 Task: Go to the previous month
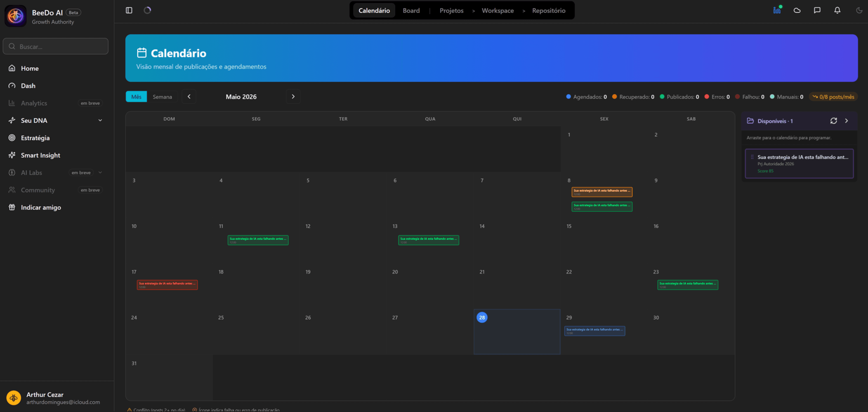pyautogui.click(x=189, y=96)
